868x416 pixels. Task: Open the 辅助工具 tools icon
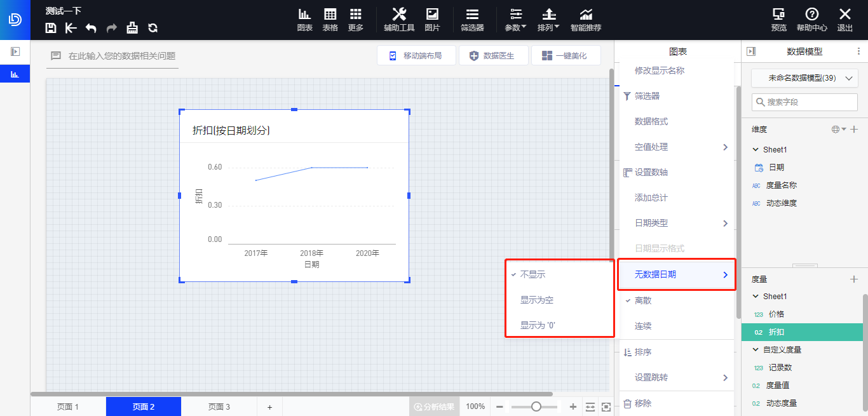(x=399, y=19)
